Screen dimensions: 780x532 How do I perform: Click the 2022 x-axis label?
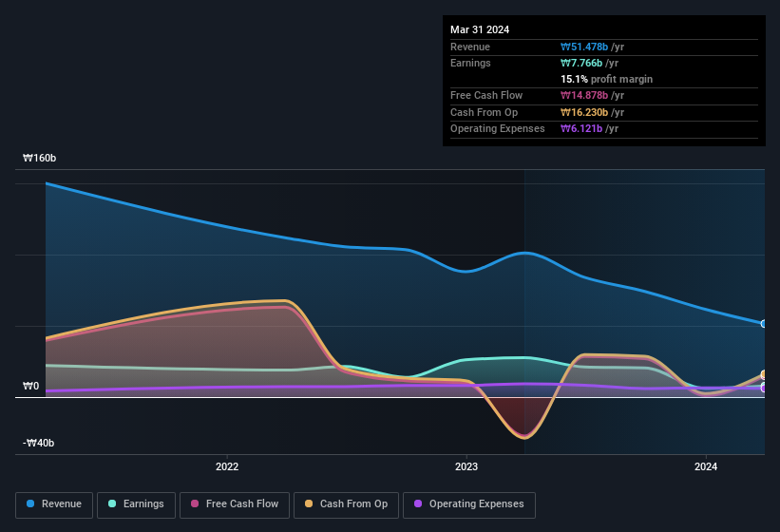coord(227,466)
